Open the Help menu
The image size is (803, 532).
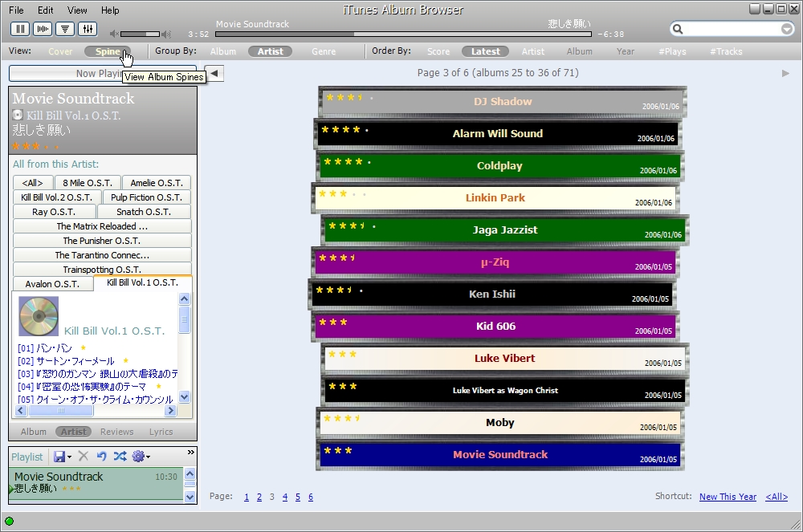(x=110, y=10)
